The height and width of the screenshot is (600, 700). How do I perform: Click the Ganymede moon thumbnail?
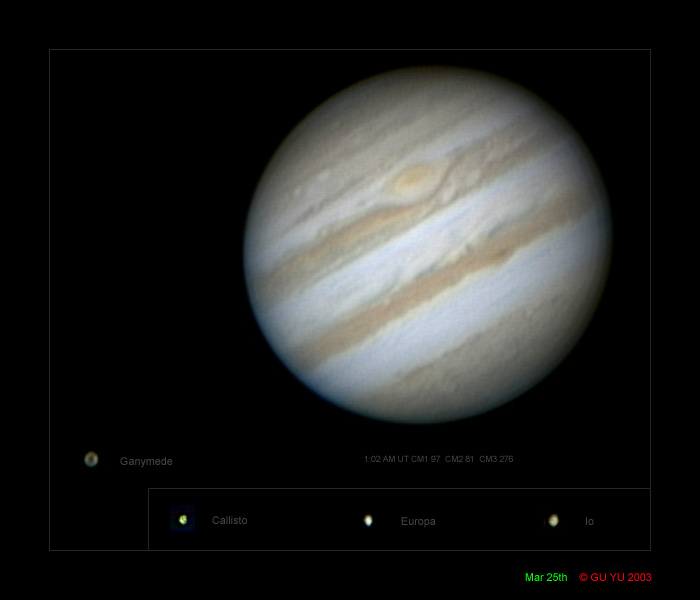pos(91,459)
